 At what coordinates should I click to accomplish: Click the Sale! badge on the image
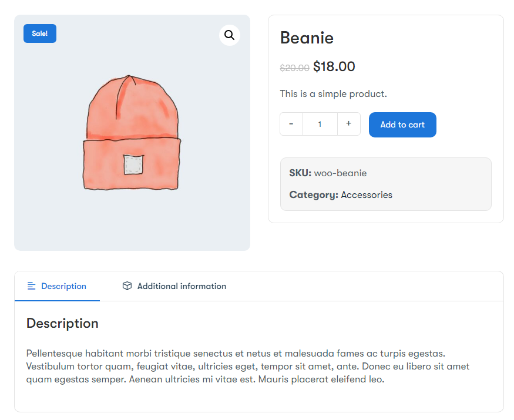39,33
